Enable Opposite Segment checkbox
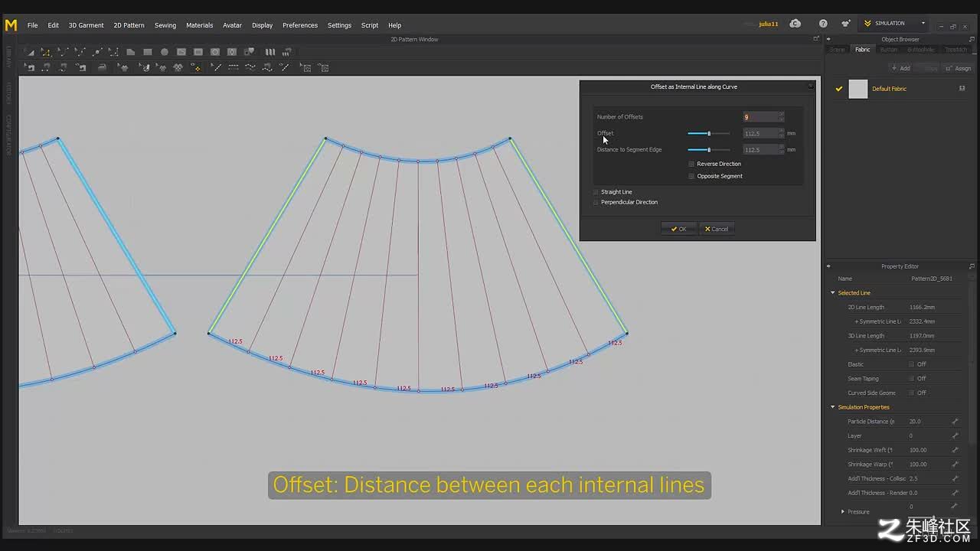 (691, 176)
